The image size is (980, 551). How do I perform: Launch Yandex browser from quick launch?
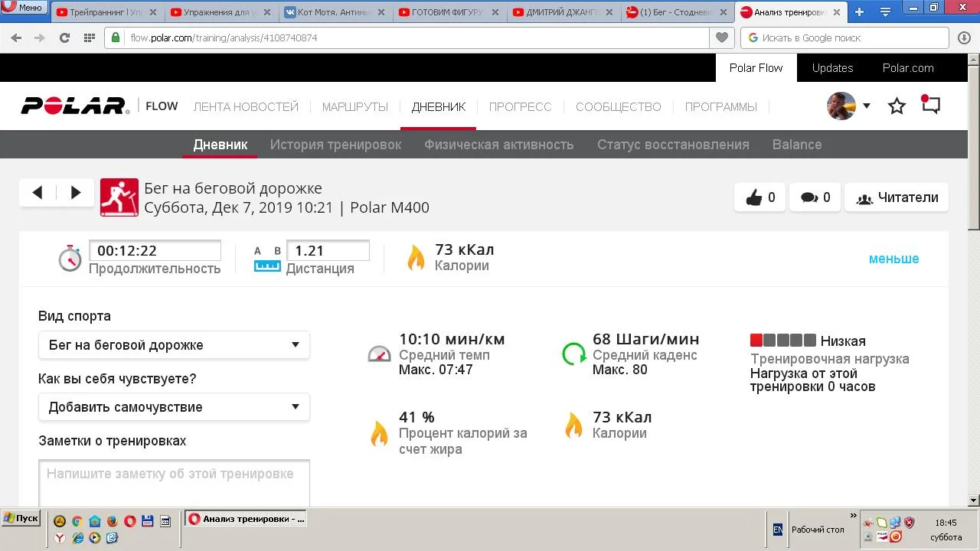coord(60,538)
